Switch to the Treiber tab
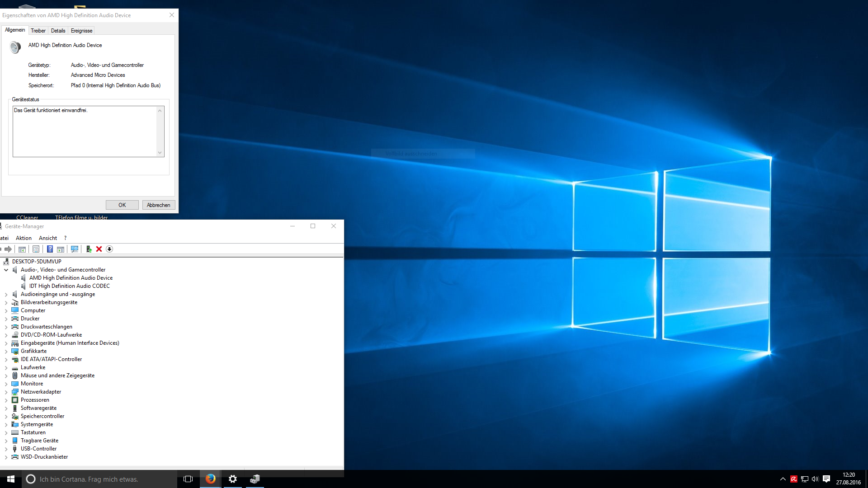The height and width of the screenshot is (488, 868). 38,31
